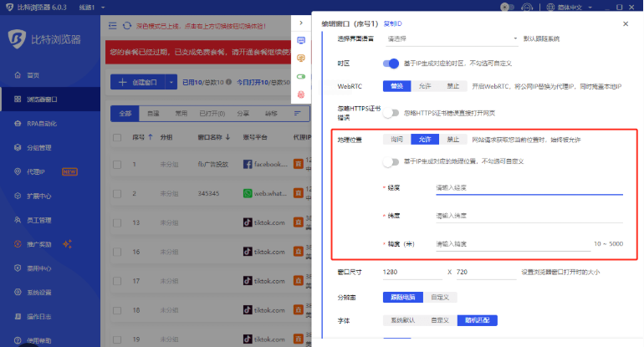Click 经度 longitude input field
Screen dimensions: 644x347
click(x=529, y=187)
